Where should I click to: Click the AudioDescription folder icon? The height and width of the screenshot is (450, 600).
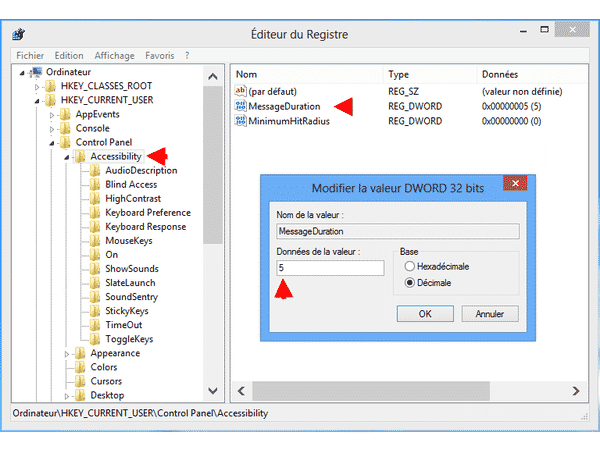(95, 171)
